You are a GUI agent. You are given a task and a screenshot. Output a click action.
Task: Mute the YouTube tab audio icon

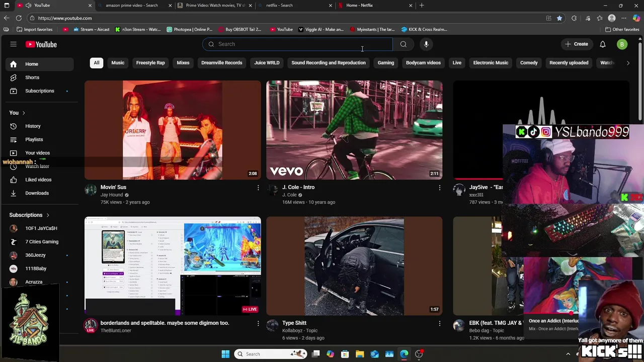coord(29,6)
